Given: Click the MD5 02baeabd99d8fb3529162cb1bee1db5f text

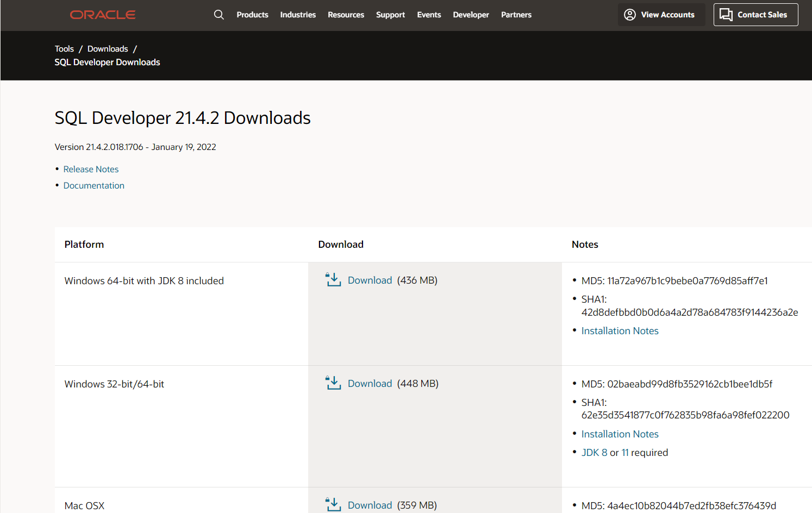Looking at the screenshot, I should tap(677, 384).
